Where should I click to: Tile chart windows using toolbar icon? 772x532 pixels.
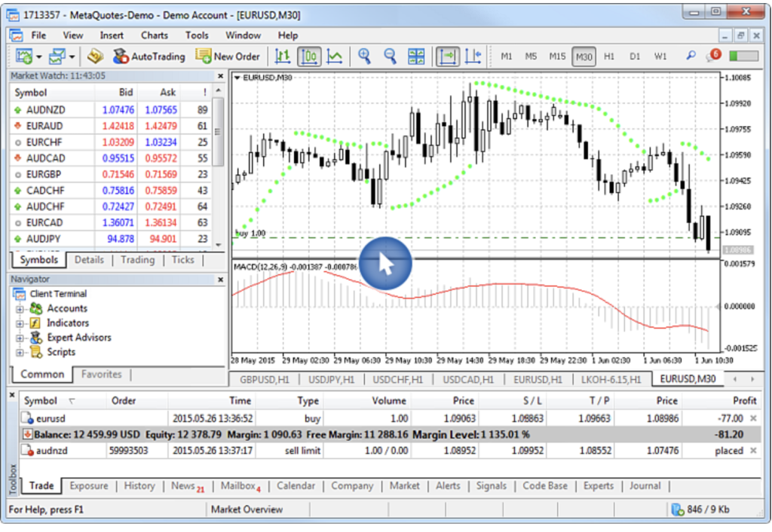click(416, 57)
